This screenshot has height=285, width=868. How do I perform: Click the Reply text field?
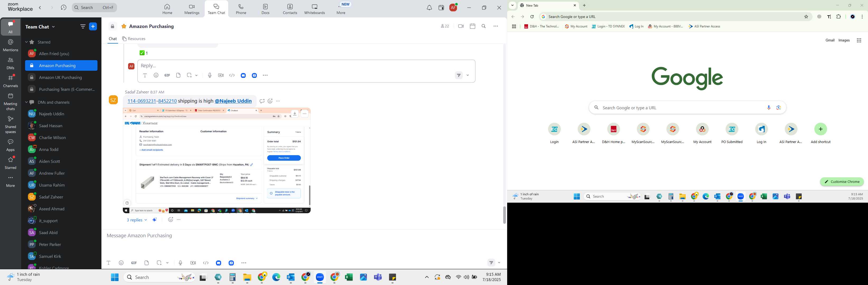pos(306,65)
